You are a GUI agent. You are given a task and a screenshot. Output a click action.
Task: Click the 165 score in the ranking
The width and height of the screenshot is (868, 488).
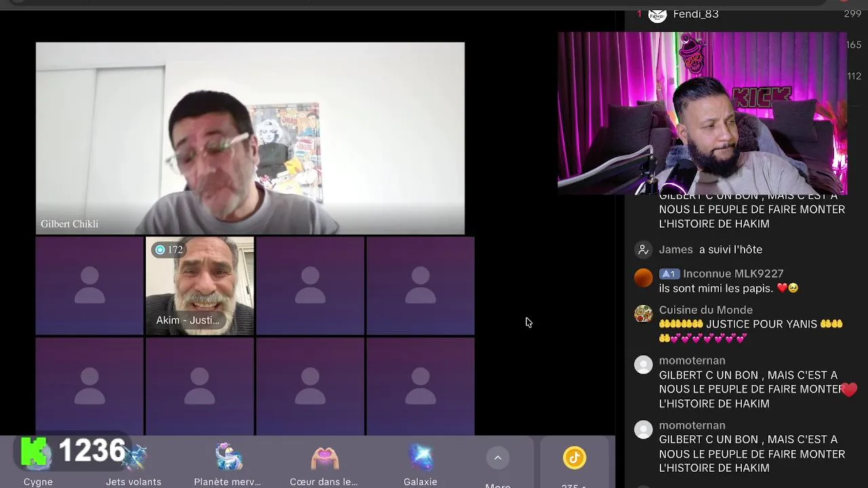[854, 45]
